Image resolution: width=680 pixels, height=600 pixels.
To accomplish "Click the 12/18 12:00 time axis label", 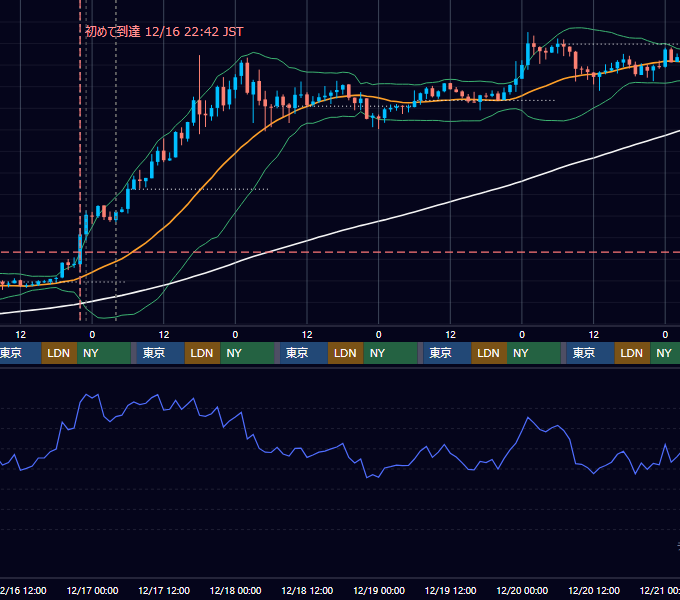I will (x=307, y=590).
